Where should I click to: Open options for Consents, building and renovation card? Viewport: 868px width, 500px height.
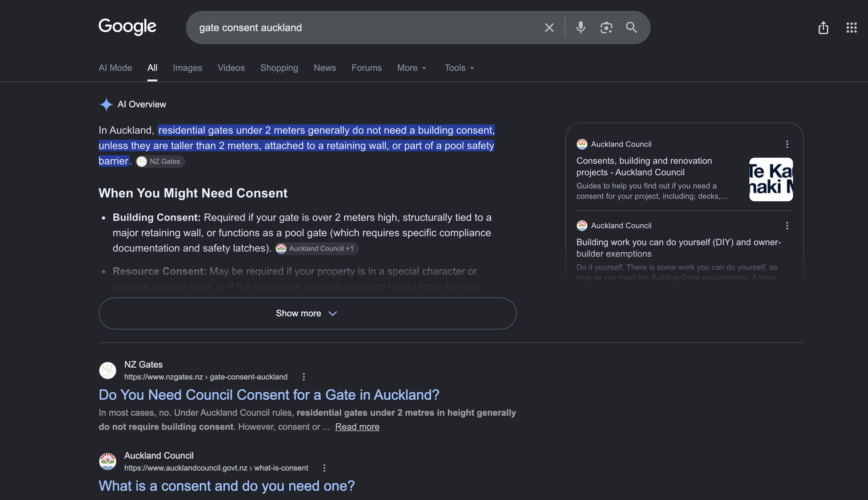click(787, 144)
